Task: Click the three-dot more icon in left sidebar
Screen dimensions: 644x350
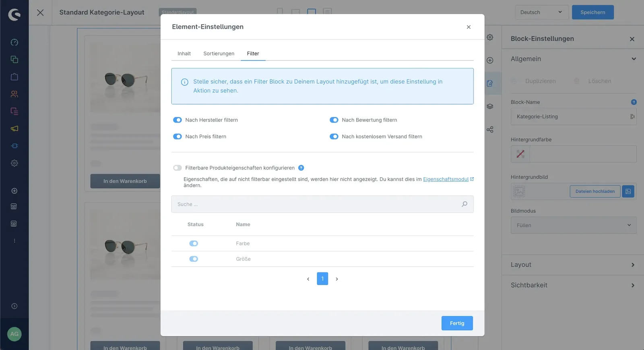Action: [x=14, y=241]
